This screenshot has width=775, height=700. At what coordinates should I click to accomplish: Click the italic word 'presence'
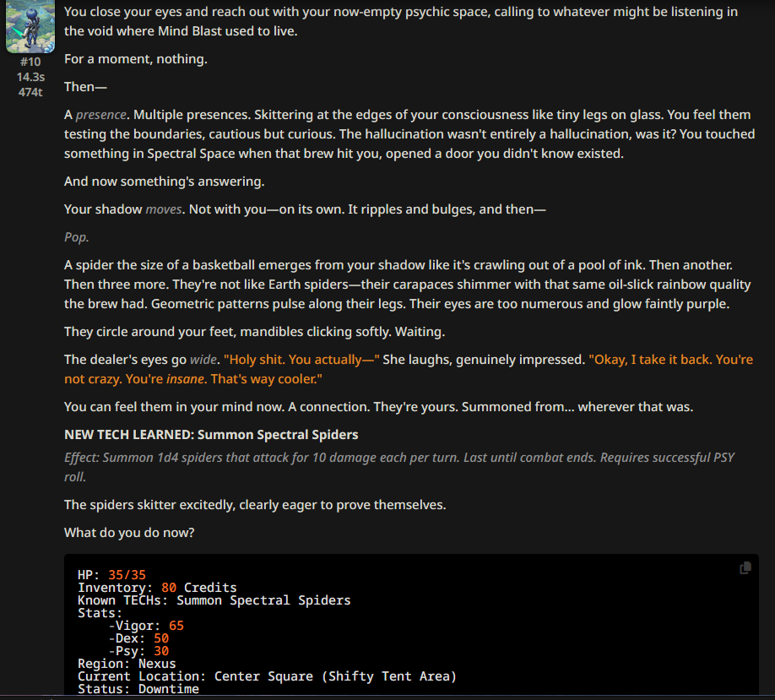(101, 115)
